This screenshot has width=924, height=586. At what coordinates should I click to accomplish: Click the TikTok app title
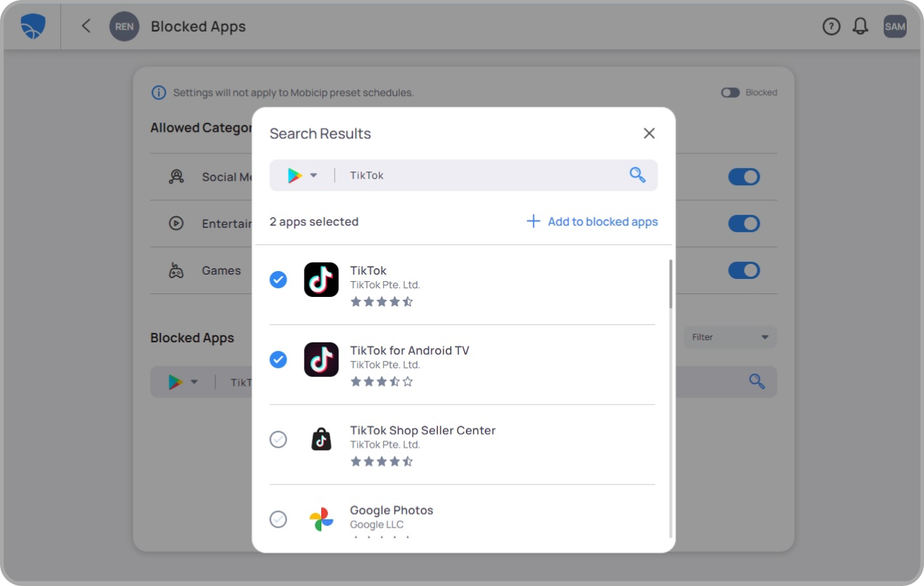pos(368,270)
